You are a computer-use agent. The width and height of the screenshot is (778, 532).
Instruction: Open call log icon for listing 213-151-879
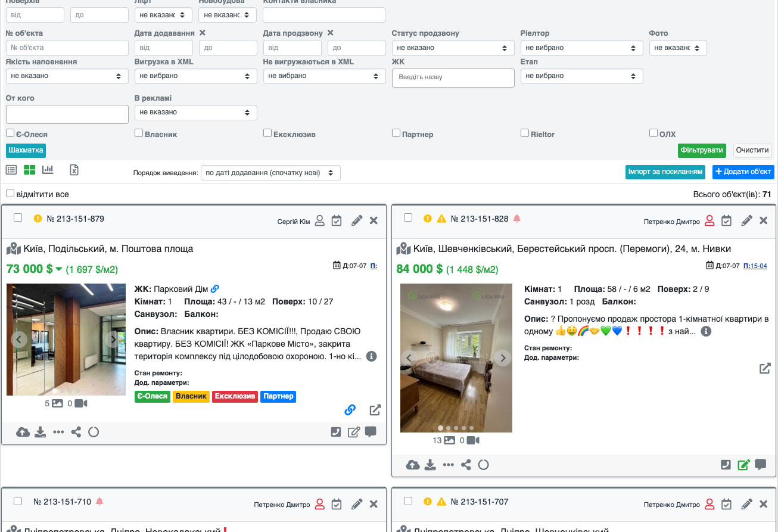click(336, 432)
